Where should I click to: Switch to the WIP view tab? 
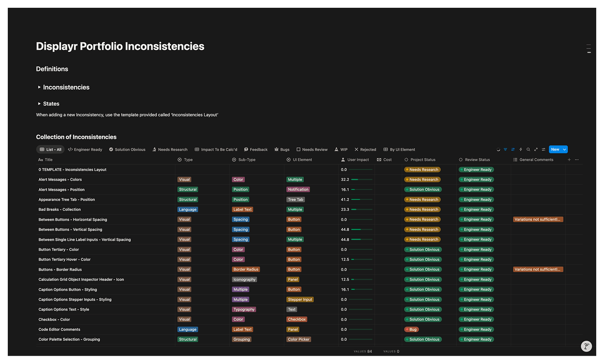point(341,149)
